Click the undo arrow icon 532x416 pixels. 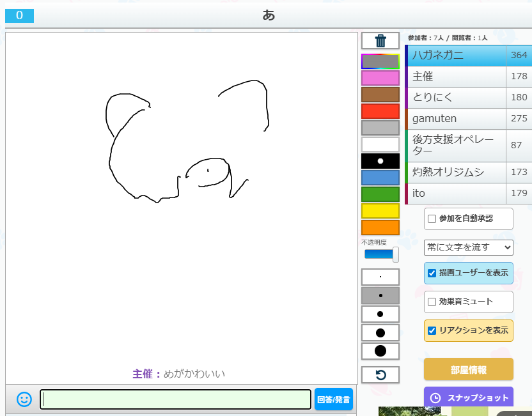(x=380, y=375)
